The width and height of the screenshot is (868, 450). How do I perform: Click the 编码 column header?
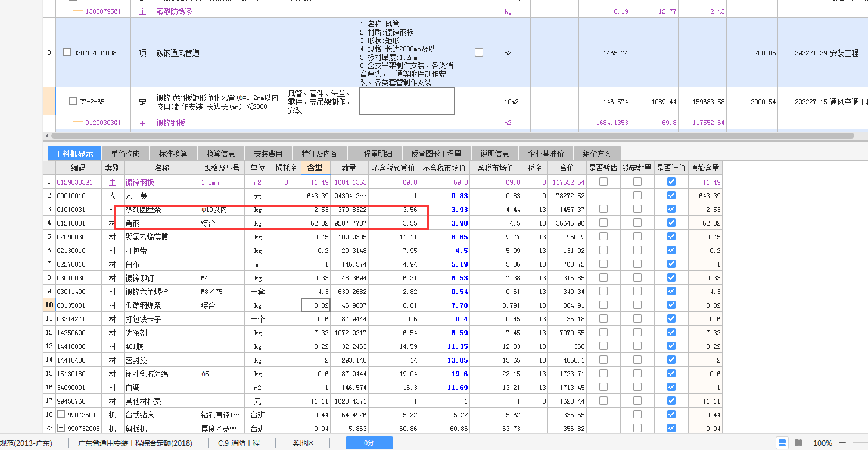point(79,168)
